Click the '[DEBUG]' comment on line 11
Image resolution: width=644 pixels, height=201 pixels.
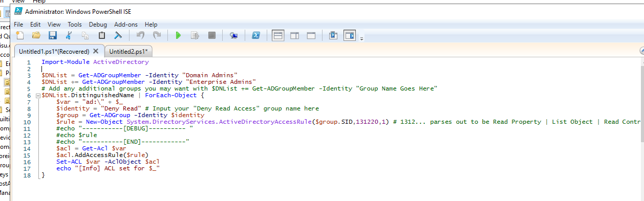(x=136, y=128)
